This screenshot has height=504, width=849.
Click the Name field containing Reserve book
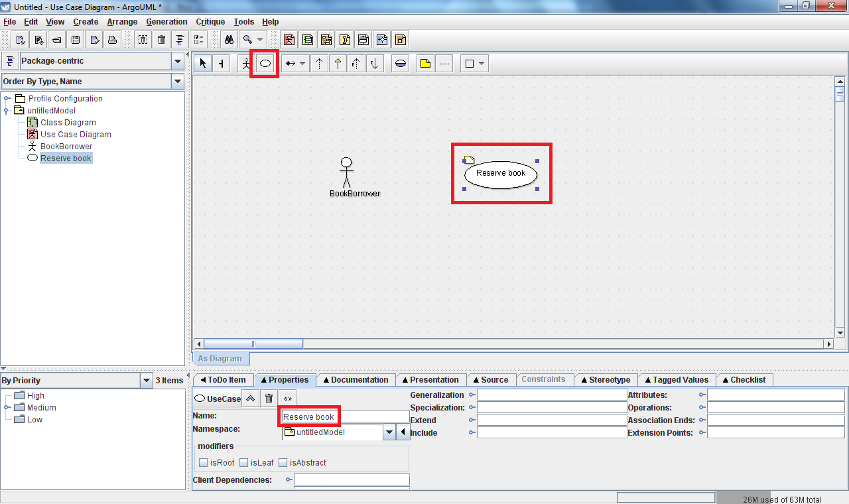point(345,416)
